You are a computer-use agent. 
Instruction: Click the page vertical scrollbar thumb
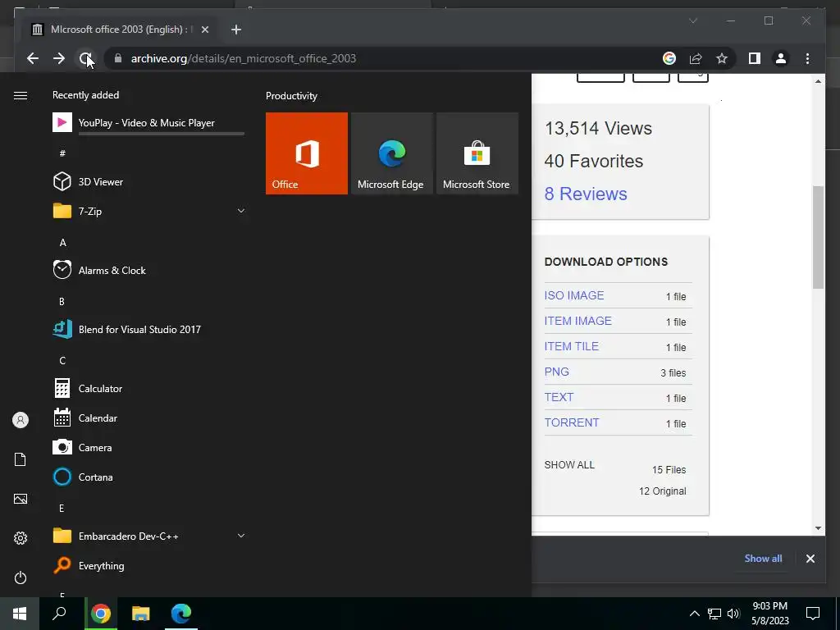(818, 237)
